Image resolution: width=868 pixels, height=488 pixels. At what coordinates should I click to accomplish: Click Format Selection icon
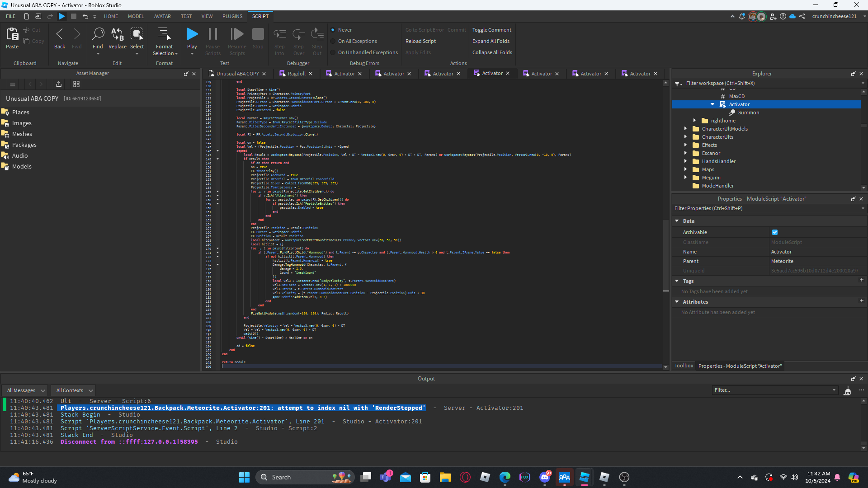click(164, 34)
